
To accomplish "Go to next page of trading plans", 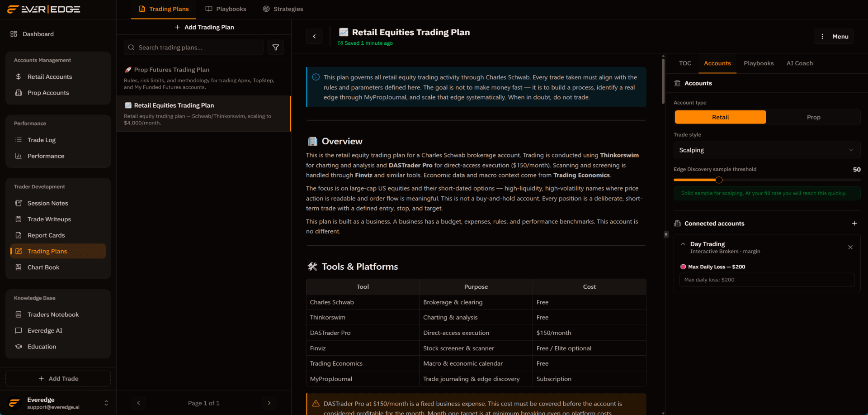I will [x=269, y=403].
